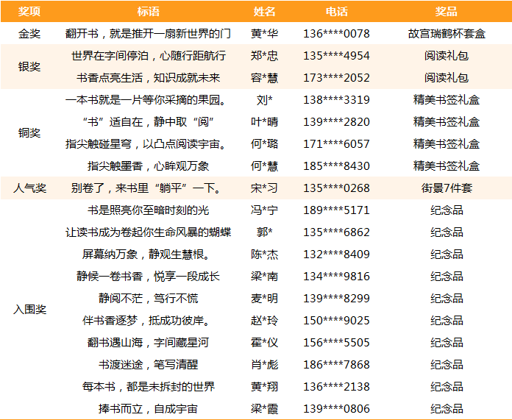512x420 pixels.
Task: Click slogan 静阅不茫，笃行不慌
Action: [149, 298]
